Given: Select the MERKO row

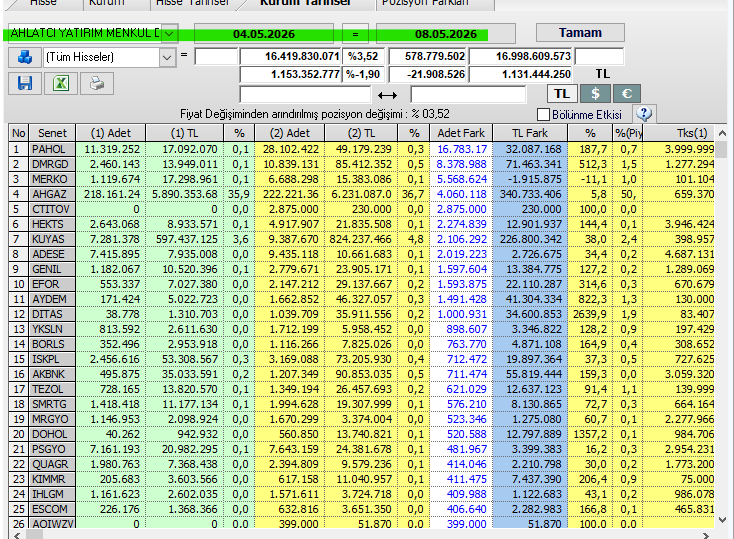Looking at the screenshot, I should coord(361,179).
